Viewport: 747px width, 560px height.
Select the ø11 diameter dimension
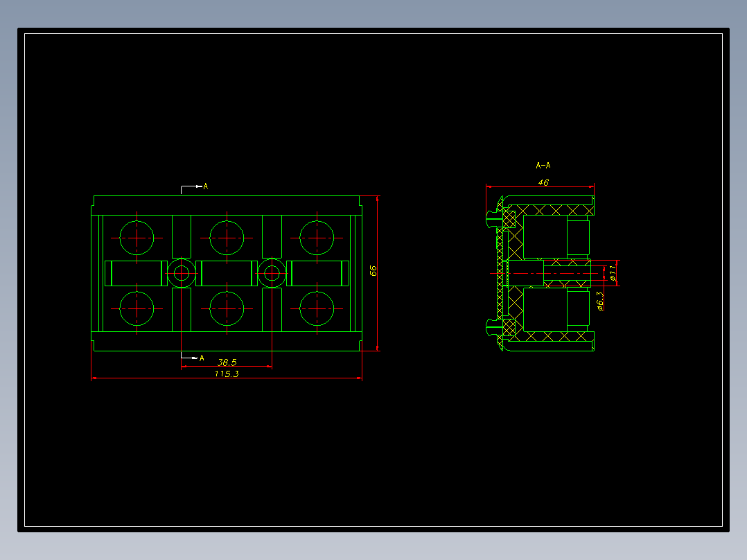(613, 272)
